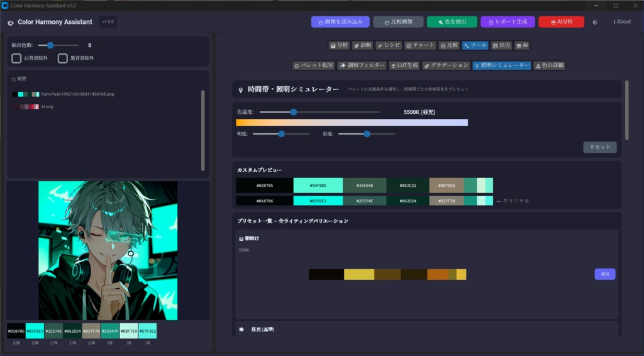Viewport: 644px width, 356px height.
Task: Switch to the 出力 tab
Action: click(x=501, y=45)
